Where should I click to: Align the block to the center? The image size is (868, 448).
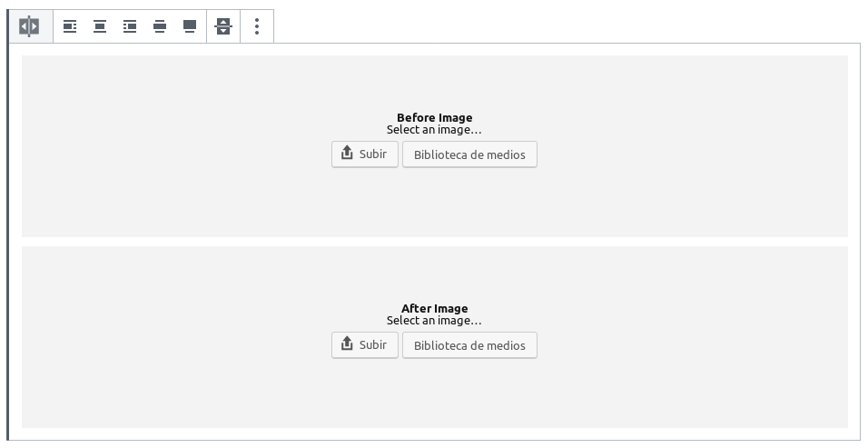click(100, 26)
